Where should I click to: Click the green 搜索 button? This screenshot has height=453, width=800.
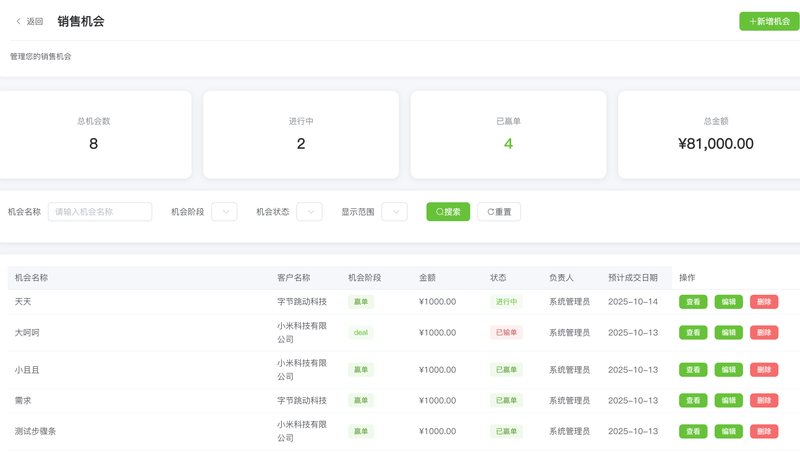(448, 212)
